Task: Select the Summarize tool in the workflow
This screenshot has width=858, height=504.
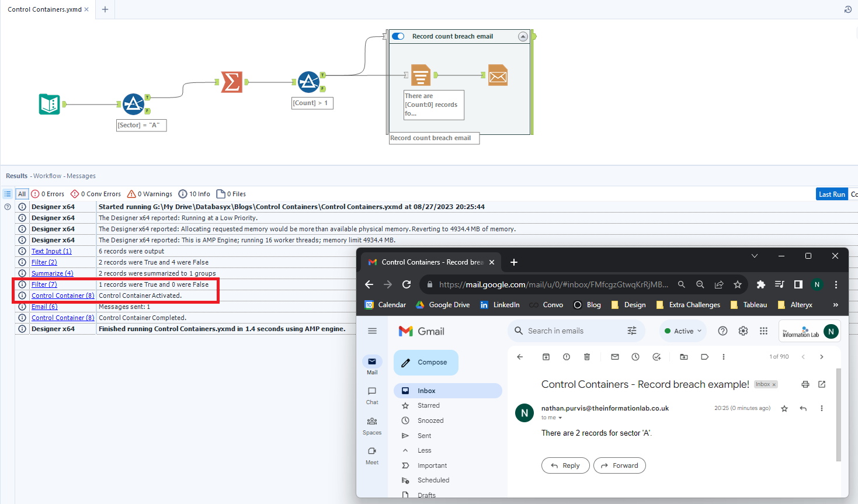Action: click(232, 82)
